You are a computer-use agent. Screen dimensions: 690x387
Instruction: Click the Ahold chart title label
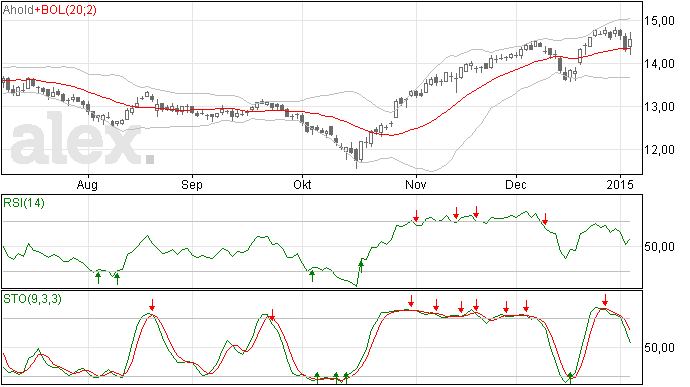point(18,10)
